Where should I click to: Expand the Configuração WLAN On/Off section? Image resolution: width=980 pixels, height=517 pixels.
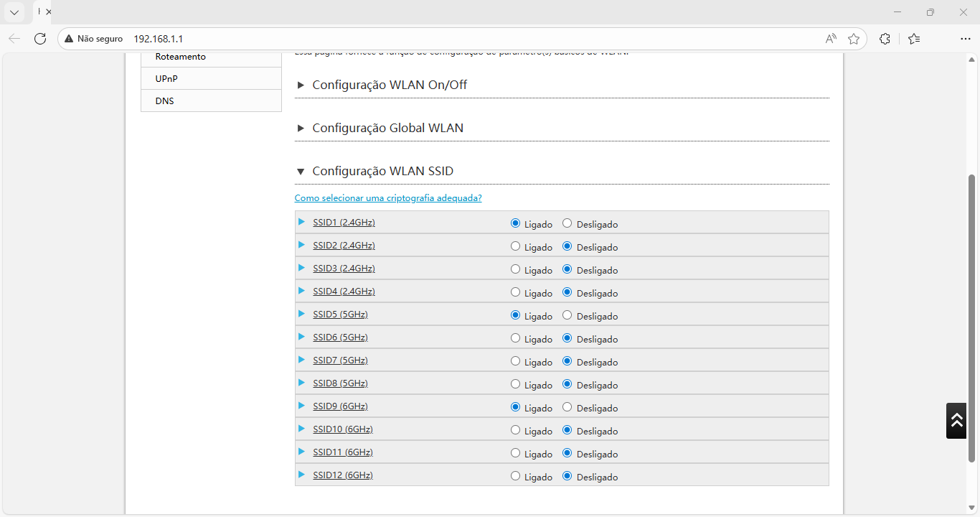[301, 85]
